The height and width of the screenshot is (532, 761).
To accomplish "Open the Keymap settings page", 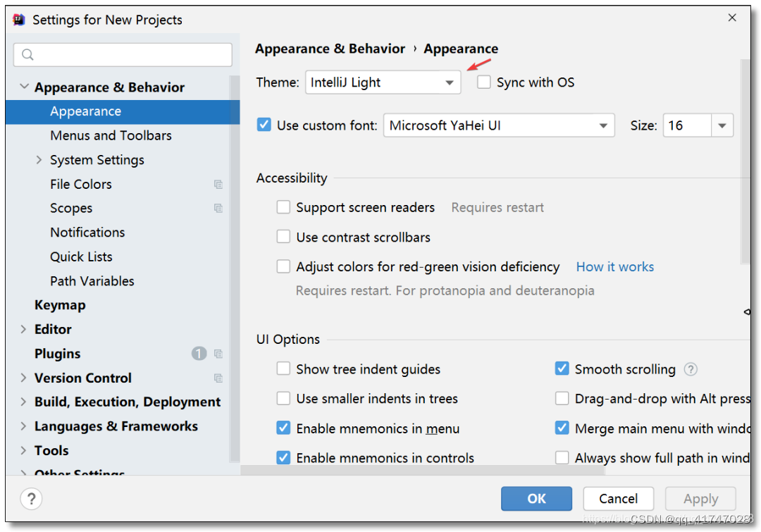I will [60, 305].
